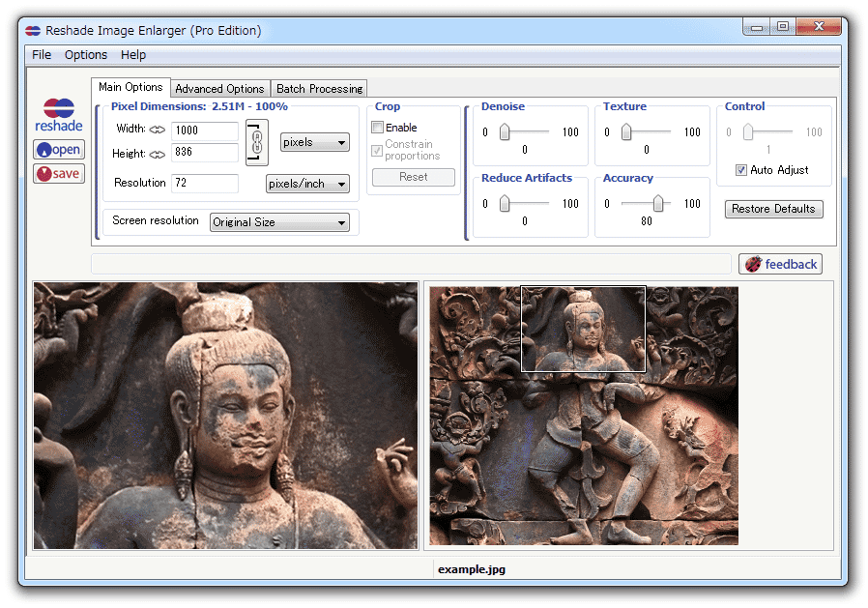Click the Width double-arrow icon
Image resolution: width=868 pixels, height=608 pixels.
click(158, 130)
